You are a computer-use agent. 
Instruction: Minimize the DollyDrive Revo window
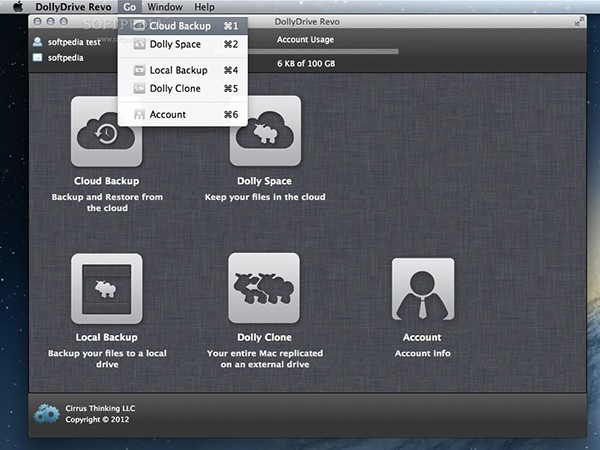pyautogui.click(x=51, y=22)
